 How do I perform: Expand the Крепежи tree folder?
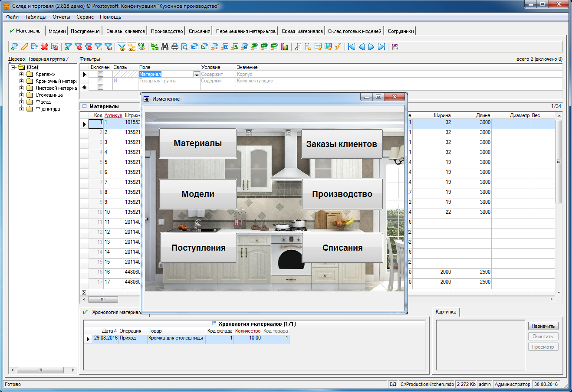click(21, 74)
